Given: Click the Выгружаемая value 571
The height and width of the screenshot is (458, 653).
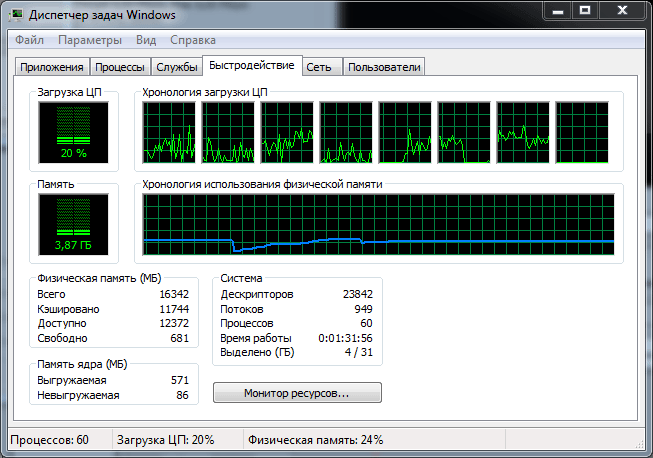Looking at the screenshot, I should [180, 380].
